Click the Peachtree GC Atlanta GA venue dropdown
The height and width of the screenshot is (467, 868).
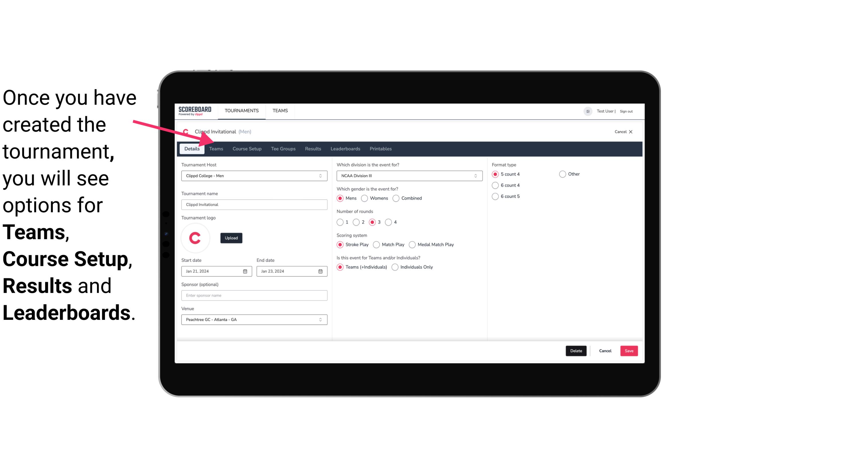[x=253, y=319]
